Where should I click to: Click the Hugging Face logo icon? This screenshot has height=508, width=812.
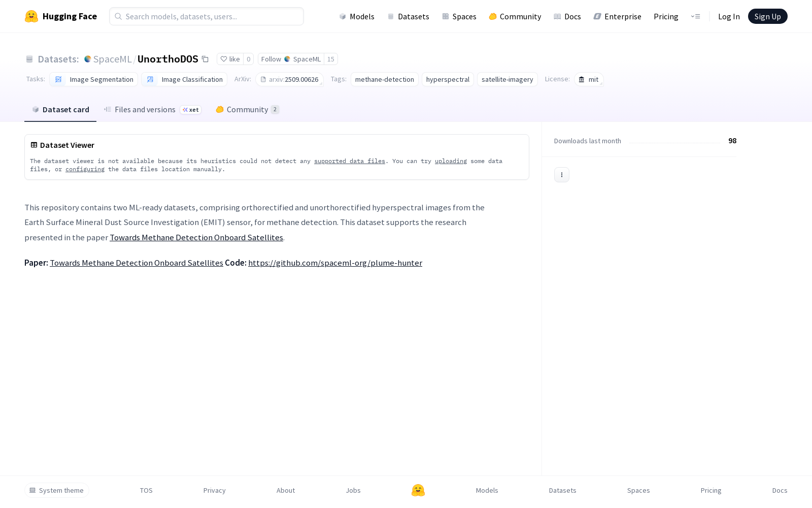[31, 16]
